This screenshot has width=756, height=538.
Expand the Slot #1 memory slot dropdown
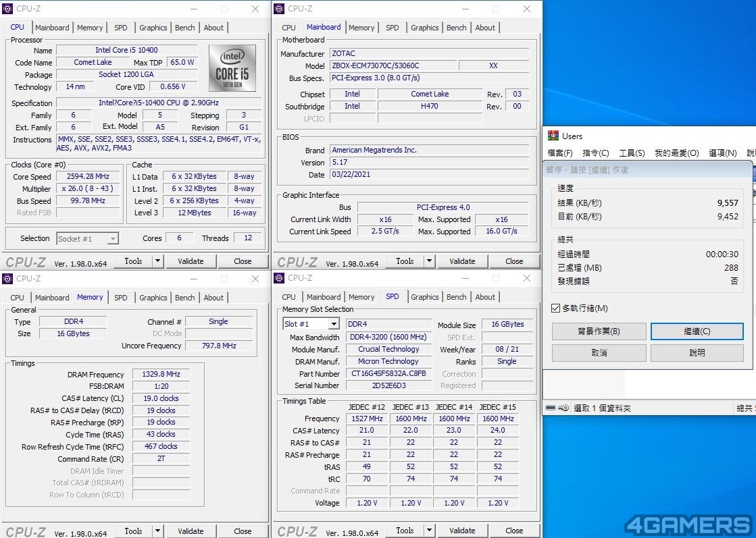(x=334, y=323)
